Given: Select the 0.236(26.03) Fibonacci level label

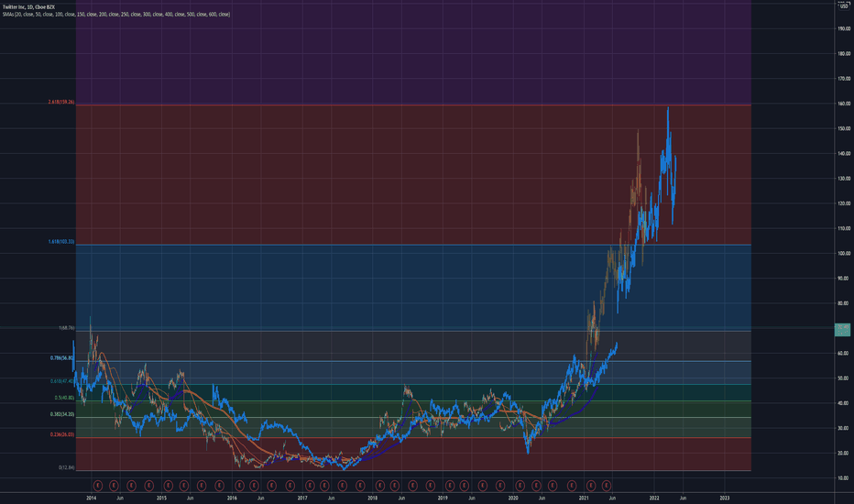Looking at the screenshot, I should 62,434.
